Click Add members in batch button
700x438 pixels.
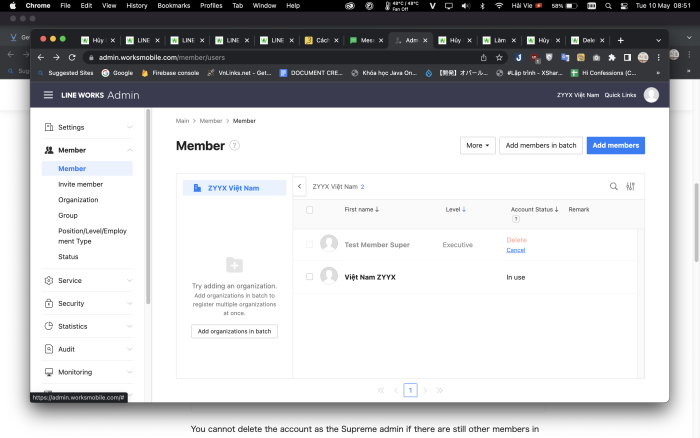[x=541, y=146]
